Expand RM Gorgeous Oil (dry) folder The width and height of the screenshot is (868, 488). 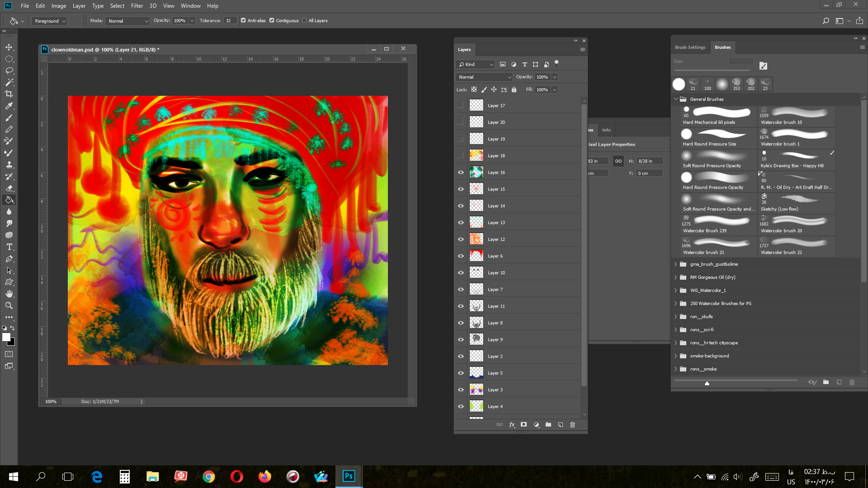point(676,277)
